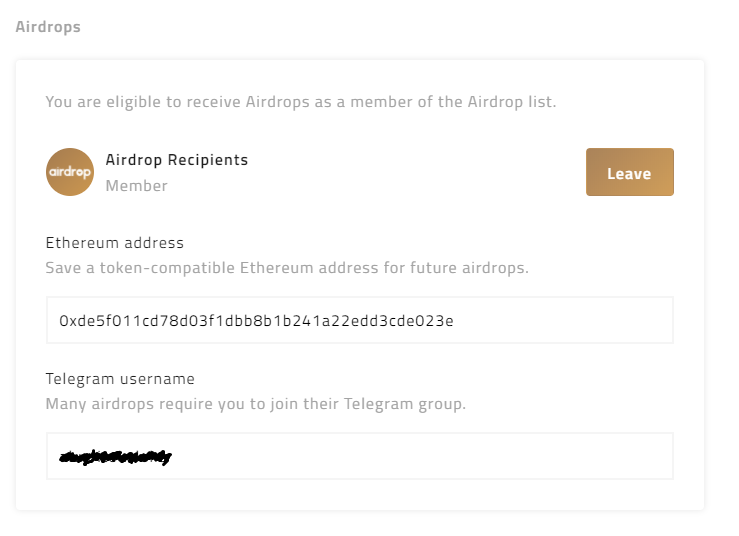Click the blacked-out Telegram username scribble
Screen dimensions: 739x536
click(116, 457)
